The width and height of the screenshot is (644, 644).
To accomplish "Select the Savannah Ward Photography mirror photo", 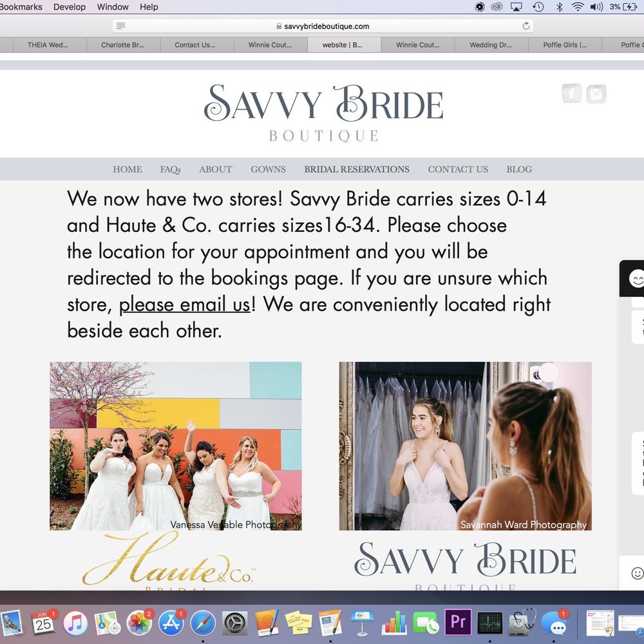I will tap(466, 446).
